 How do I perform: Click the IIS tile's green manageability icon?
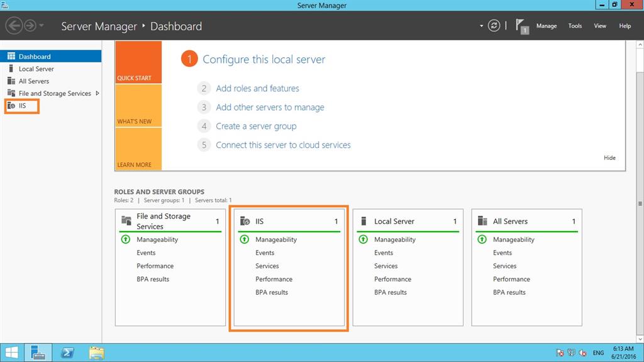(244, 240)
